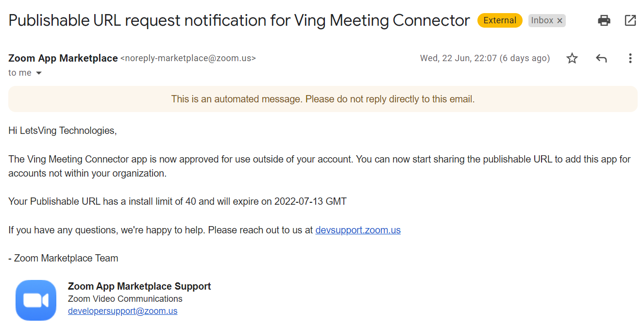The height and width of the screenshot is (327, 644).
Task: Star this Zoom App Marketplace message
Action: [572, 59]
